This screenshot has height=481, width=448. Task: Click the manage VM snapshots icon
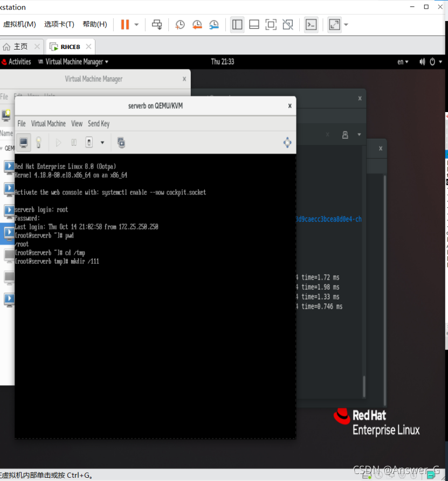pyautogui.click(x=121, y=143)
